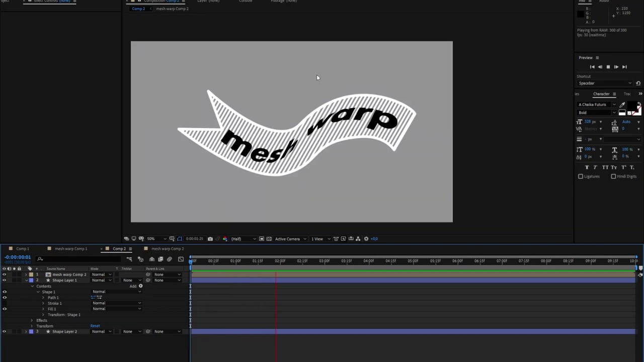Toggle the Transparency Grid icon in viewer
644x362 pixels.
pyautogui.click(x=269, y=239)
